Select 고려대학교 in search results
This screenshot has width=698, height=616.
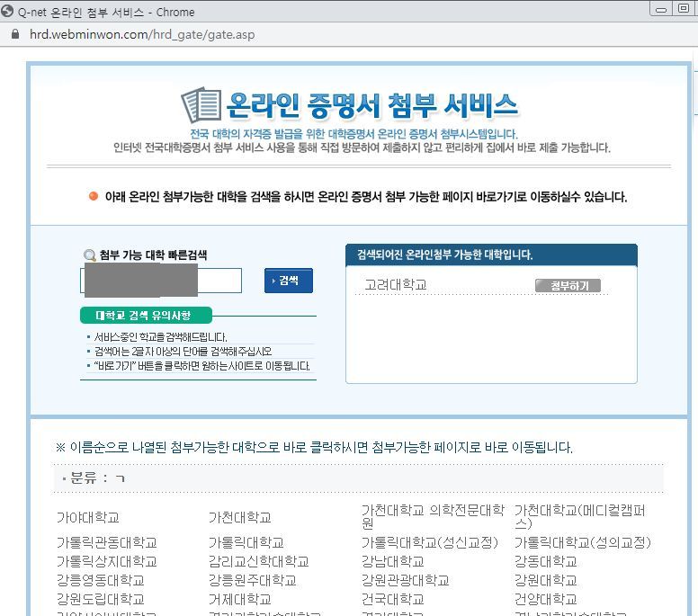(x=395, y=285)
